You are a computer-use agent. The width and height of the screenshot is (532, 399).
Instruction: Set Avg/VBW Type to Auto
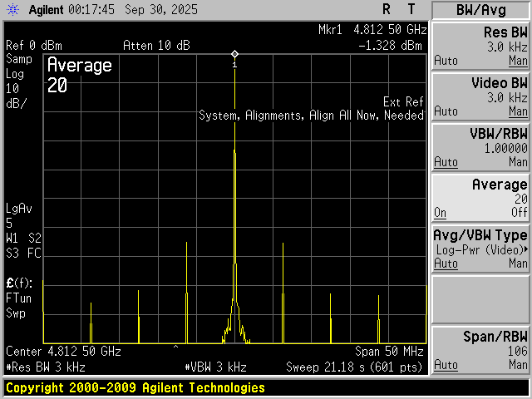[446, 264]
